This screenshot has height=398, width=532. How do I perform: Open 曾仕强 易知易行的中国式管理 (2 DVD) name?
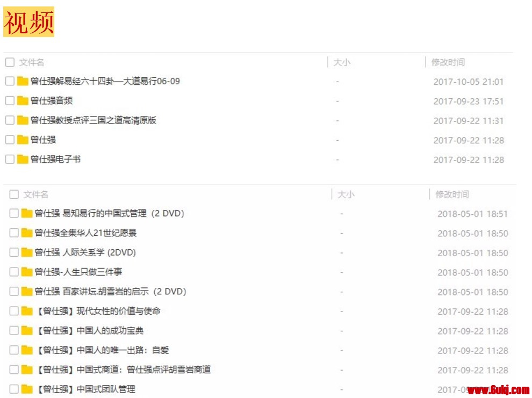click(109, 213)
